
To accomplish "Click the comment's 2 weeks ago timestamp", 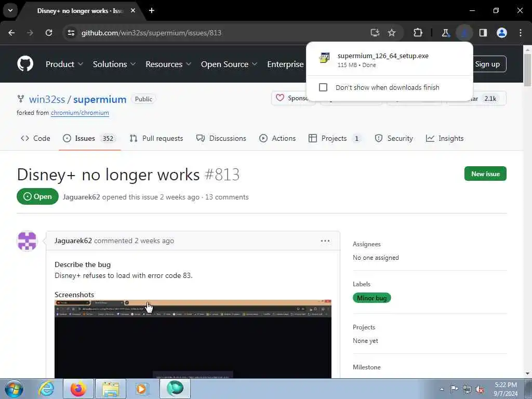I will tap(154, 241).
